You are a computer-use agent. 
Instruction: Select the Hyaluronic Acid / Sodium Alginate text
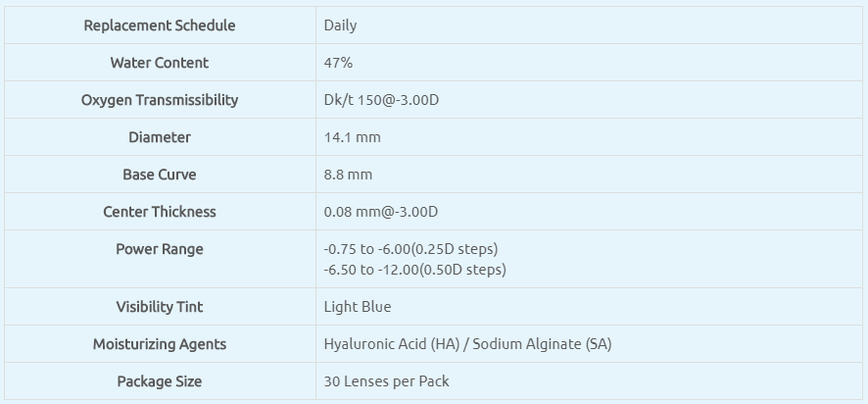467,344
